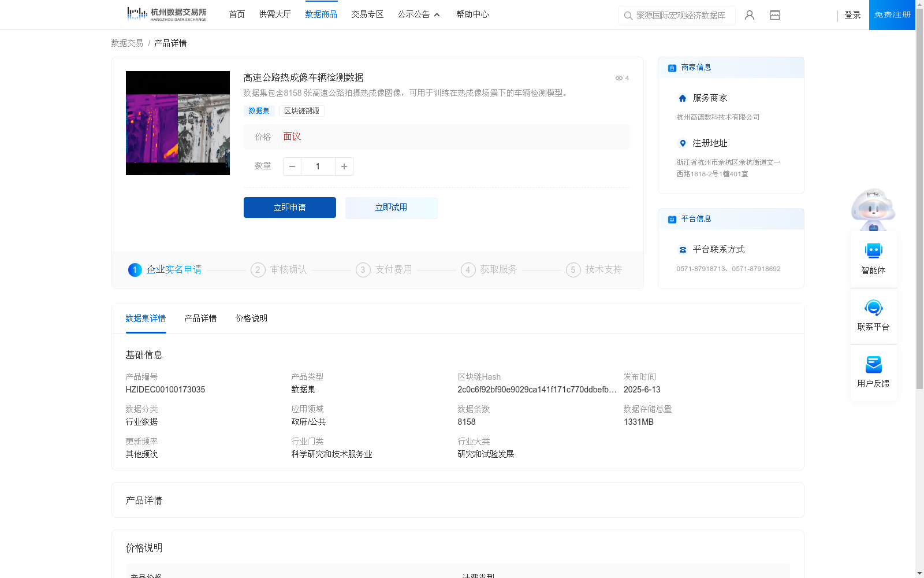The height and width of the screenshot is (578, 924).
Task: Click the 平台信息 panel icon
Action: click(x=672, y=219)
